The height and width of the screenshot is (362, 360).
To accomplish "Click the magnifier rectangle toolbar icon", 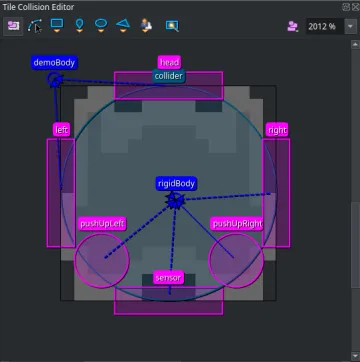I will (x=172, y=26).
